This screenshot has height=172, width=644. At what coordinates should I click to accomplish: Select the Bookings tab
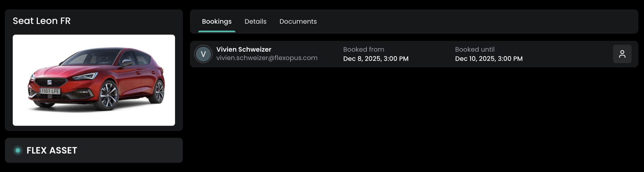(217, 21)
